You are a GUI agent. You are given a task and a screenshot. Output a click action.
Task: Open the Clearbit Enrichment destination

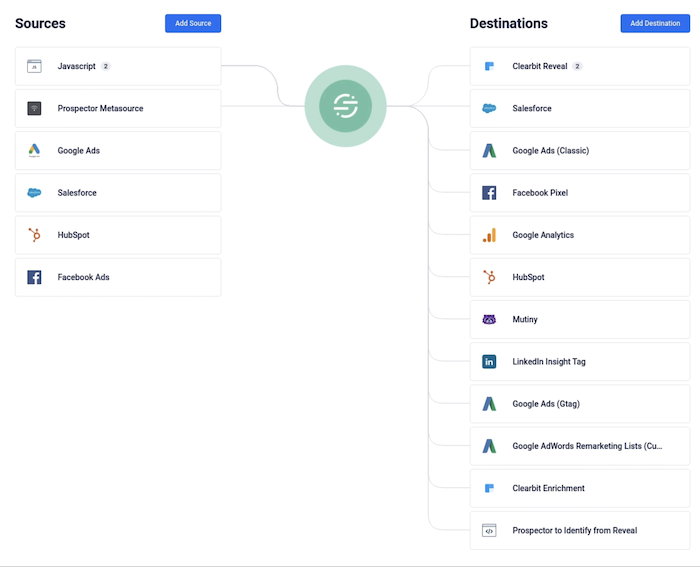[579, 488]
